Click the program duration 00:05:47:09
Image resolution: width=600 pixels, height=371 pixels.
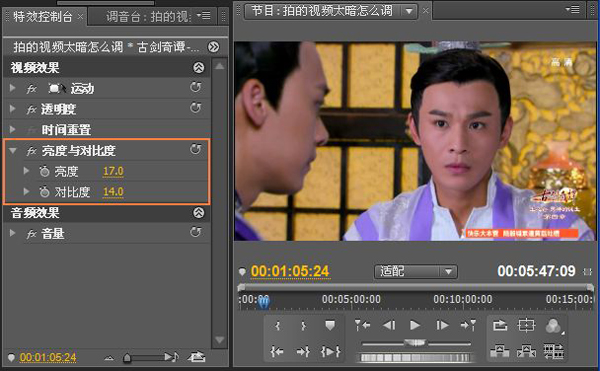(536, 271)
